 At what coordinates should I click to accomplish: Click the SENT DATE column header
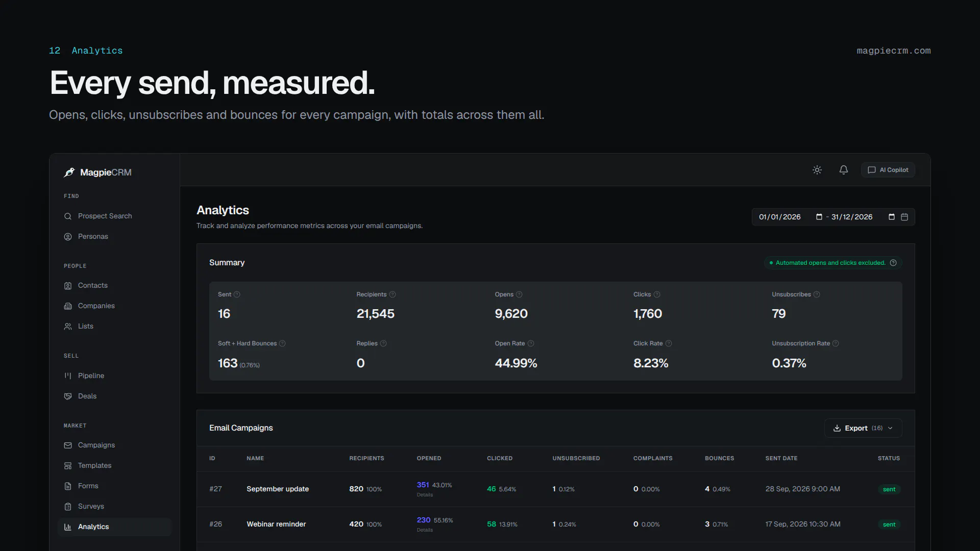[781, 458]
